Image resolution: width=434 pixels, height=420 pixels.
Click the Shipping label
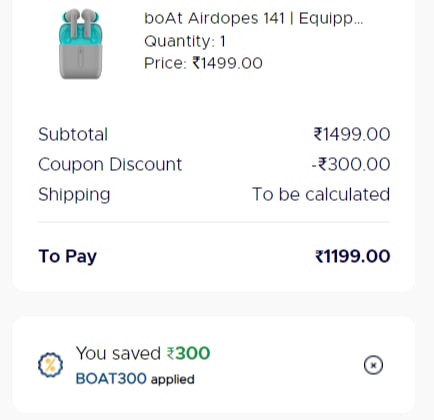click(74, 195)
